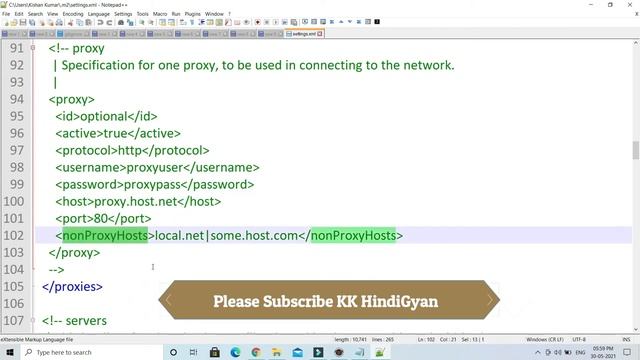Toggle the indent guide icon
The image size is (640, 360).
tap(202, 22)
